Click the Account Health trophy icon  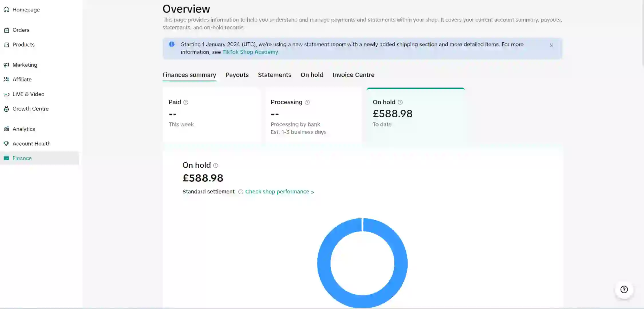(6, 144)
